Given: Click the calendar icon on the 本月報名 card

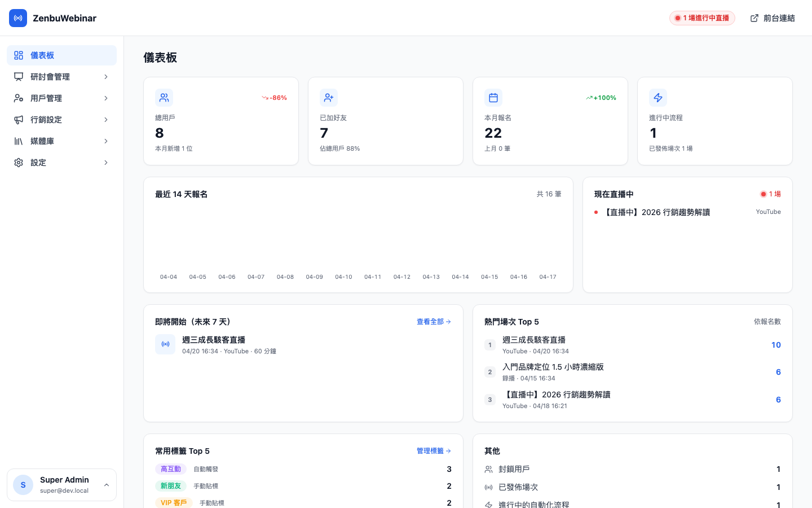Looking at the screenshot, I should (x=493, y=98).
